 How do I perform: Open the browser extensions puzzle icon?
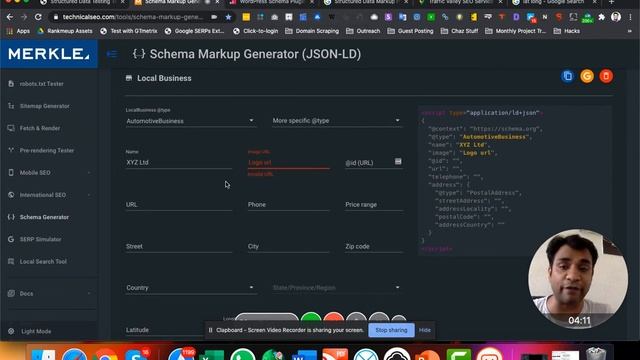(601, 17)
